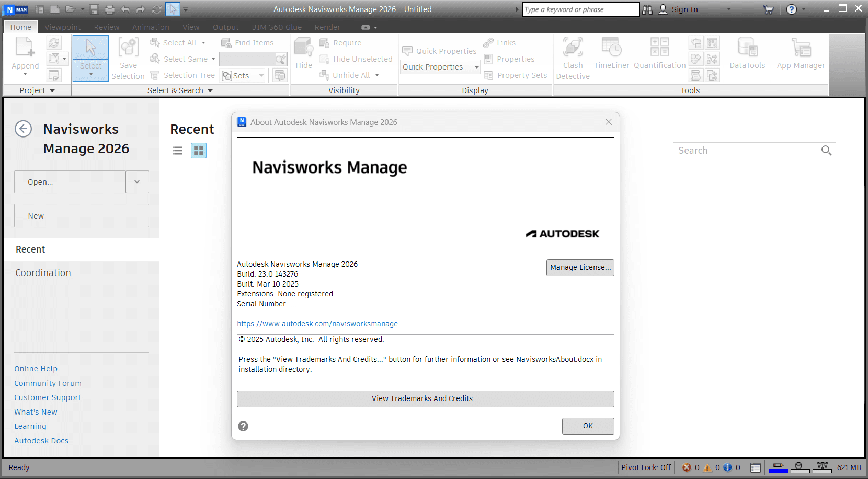Switch to the Animation ribbon tab
Image resolution: width=868 pixels, height=479 pixels.
click(x=151, y=27)
